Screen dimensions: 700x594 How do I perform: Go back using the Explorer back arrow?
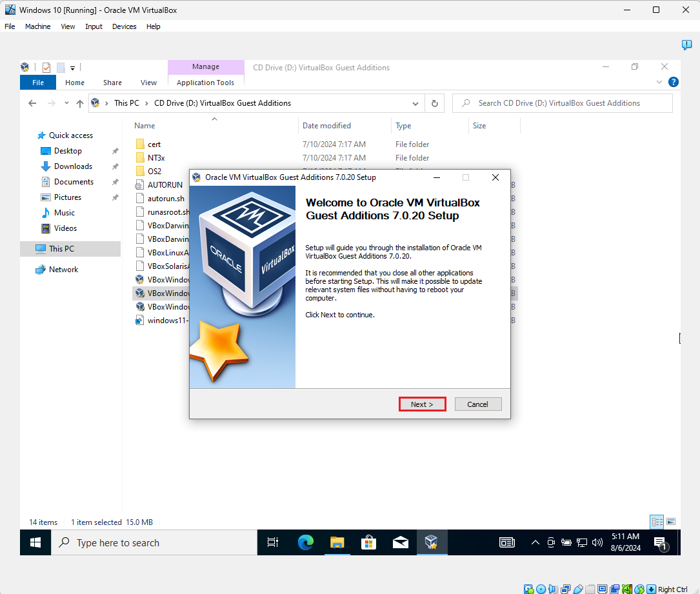pyautogui.click(x=32, y=103)
